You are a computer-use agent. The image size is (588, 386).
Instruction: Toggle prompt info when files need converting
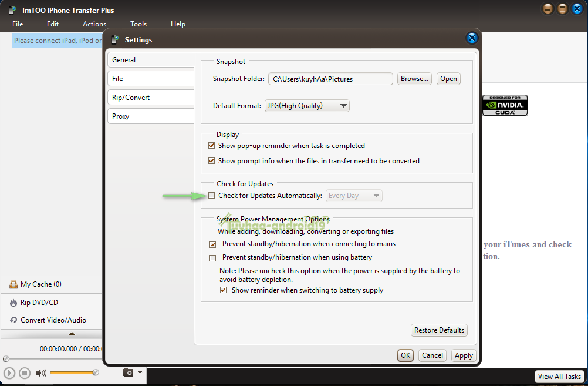211,161
